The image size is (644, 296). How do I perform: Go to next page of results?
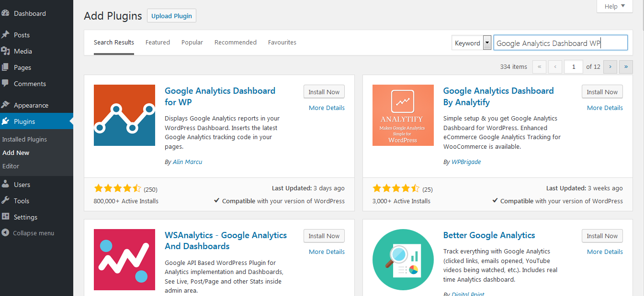click(x=610, y=66)
